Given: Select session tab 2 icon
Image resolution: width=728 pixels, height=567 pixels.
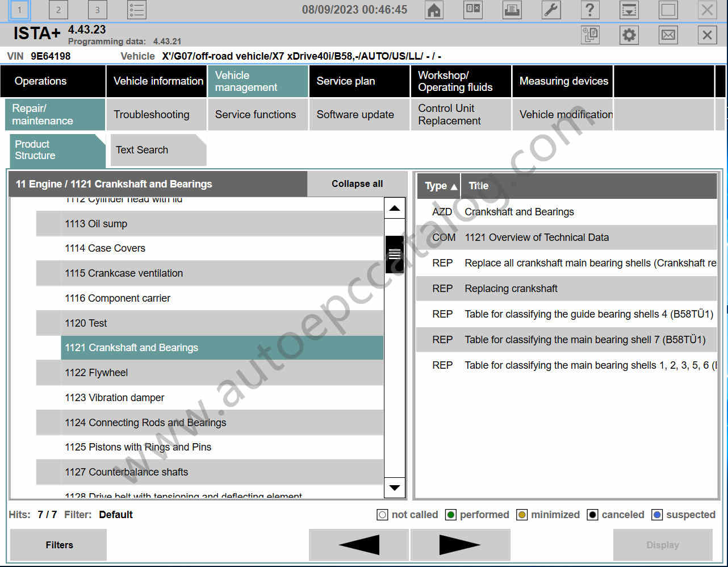Looking at the screenshot, I should click(x=58, y=10).
